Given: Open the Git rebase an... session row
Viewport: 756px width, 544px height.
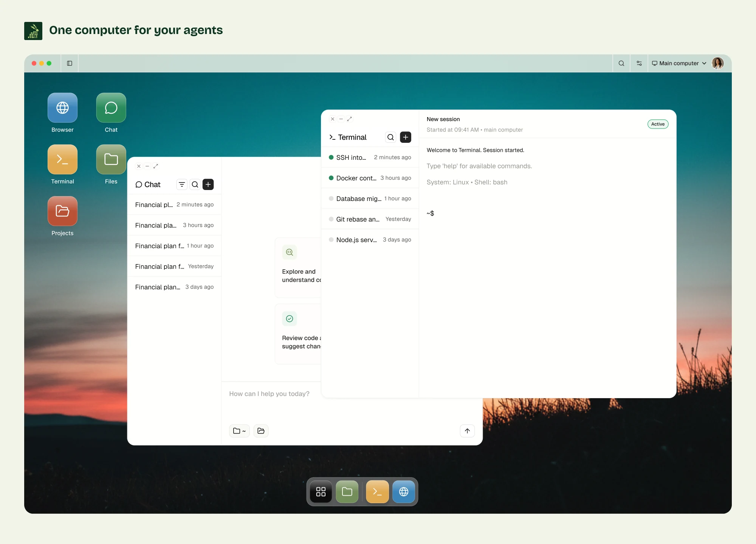Looking at the screenshot, I should pyautogui.click(x=370, y=219).
